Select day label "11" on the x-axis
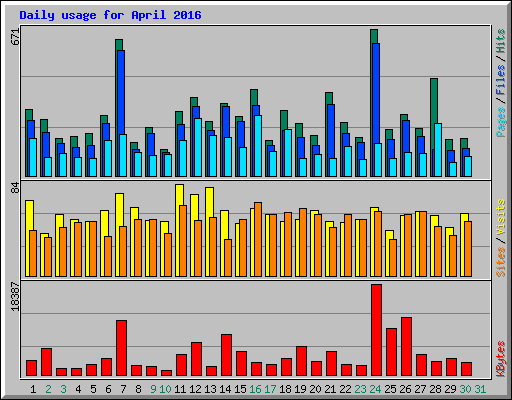The image size is (512, 400). [180, 389]
